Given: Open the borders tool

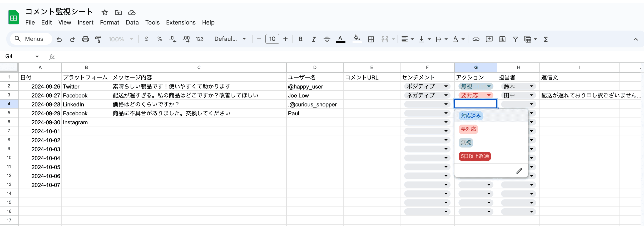Looking at the screenshot, I should 371,39.
